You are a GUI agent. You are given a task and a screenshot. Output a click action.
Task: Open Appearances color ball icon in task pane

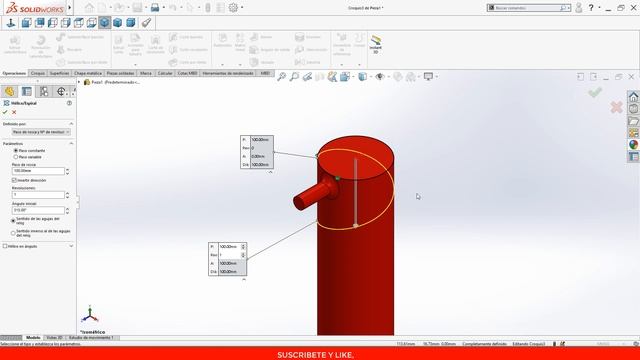tap(633, 144)
